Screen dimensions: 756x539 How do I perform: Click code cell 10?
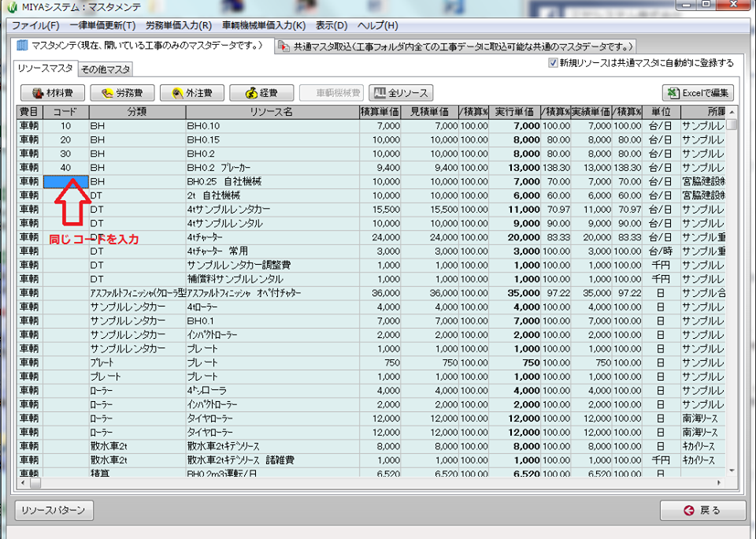(x=66, y=126)
